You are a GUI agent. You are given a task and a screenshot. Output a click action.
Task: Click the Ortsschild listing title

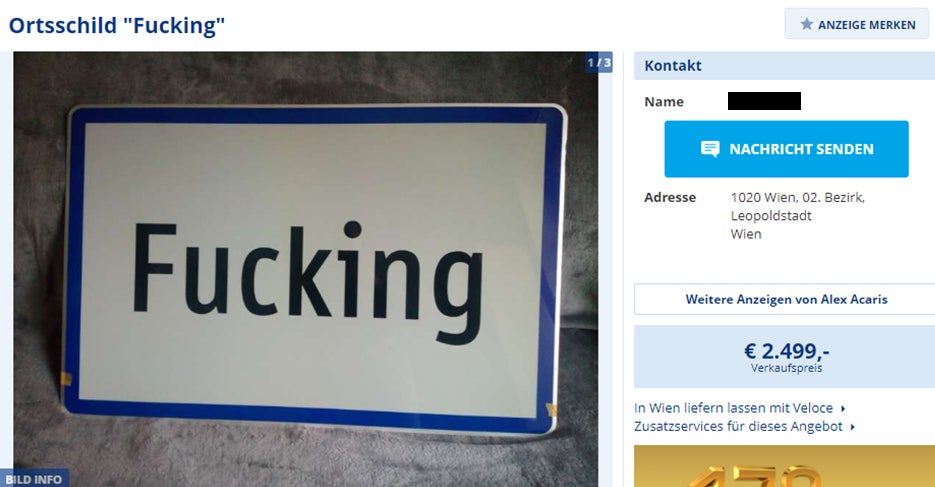[117, 26]
